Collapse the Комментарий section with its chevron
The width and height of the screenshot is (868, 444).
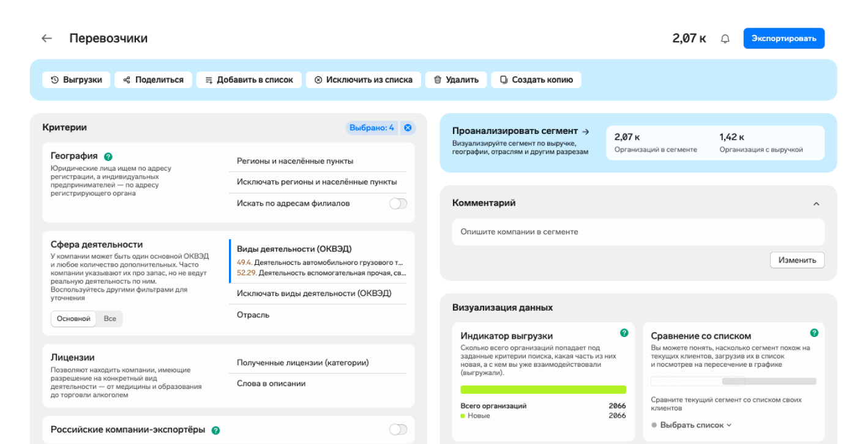click(816, 204)
